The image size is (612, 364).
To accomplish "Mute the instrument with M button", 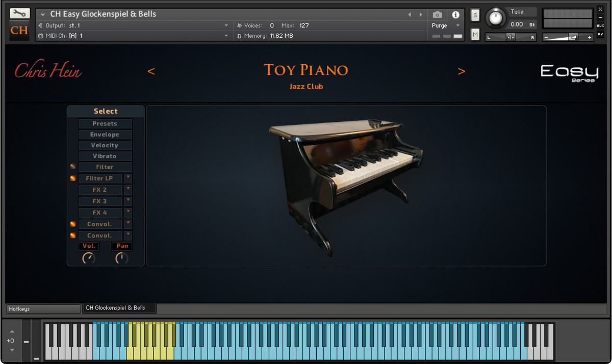I will coord(475,34).
